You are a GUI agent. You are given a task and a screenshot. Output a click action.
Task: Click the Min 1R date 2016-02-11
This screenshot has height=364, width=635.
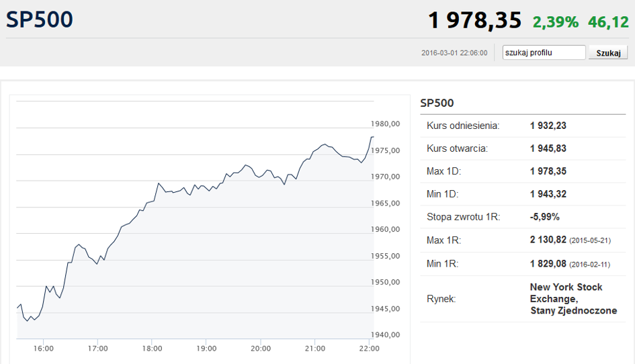click(x=590, y=264)
